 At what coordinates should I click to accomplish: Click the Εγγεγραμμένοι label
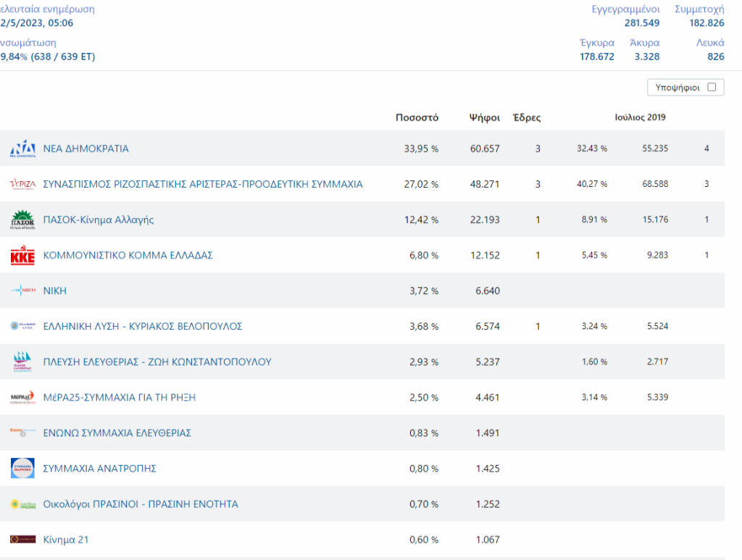tap(625, 9)
